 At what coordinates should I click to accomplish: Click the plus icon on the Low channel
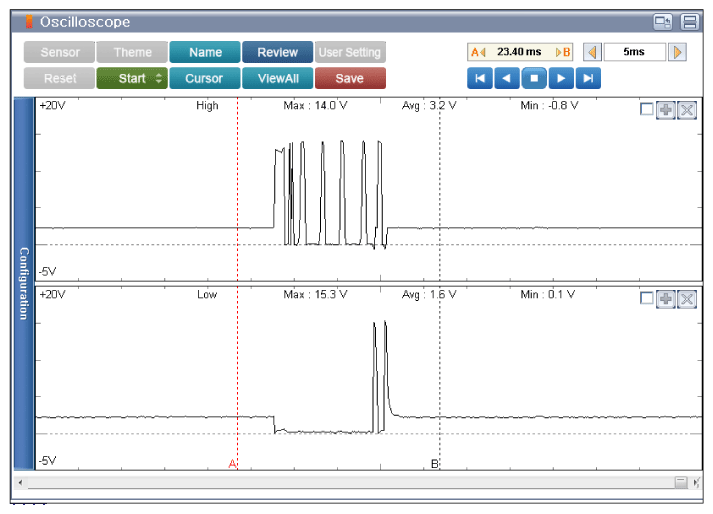666,299
